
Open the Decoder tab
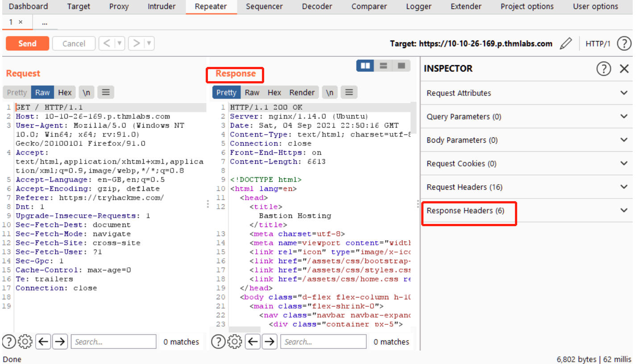[317, 6]
